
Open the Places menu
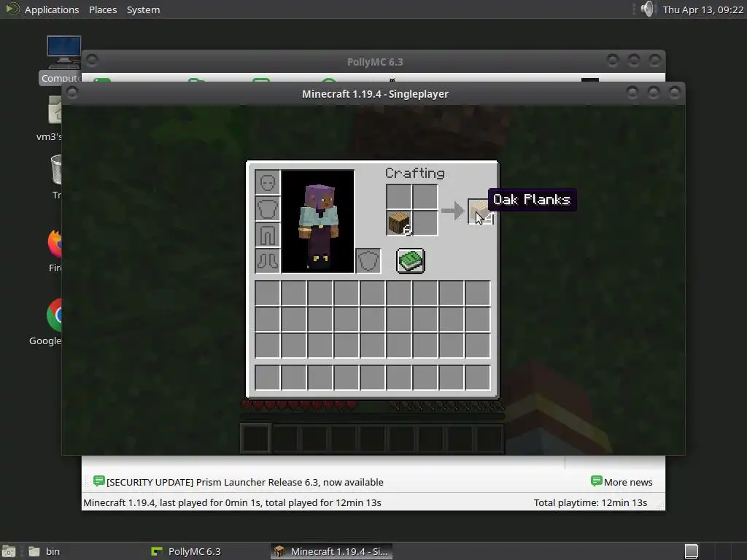(103, 9)
